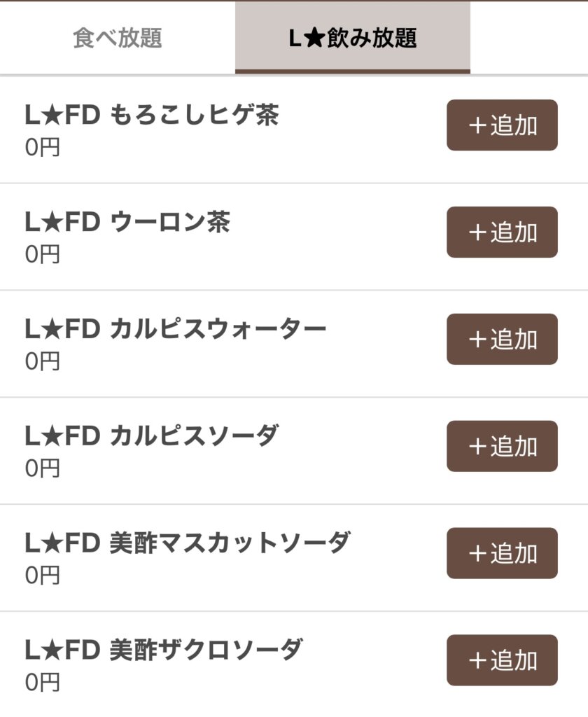Viewport: 588px width, 717px height.
Task: Open the L★FD もろこしヒゲ茶 item name
Action: pyautogui.click(x=152, y=116)
